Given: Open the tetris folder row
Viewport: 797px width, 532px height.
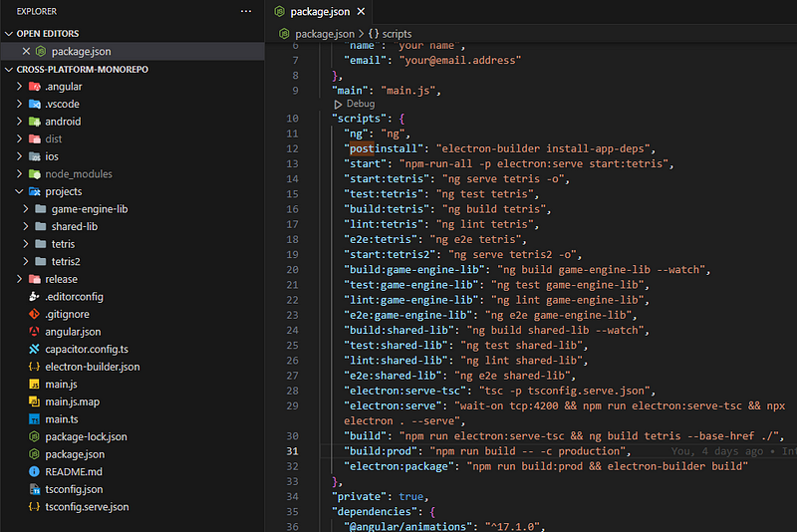Looking at the screenshot, I should pyautogui.click(x=133, y=244).
